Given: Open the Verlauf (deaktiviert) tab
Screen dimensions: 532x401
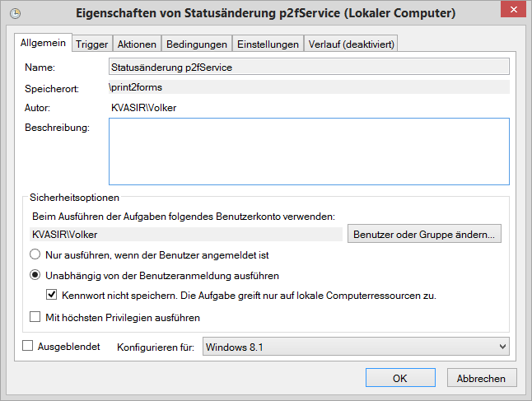Looking at the screenshot, I should (x=351, y=44).
